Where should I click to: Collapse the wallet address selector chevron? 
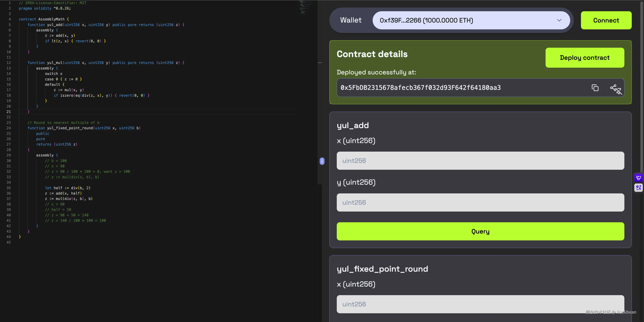559,20
